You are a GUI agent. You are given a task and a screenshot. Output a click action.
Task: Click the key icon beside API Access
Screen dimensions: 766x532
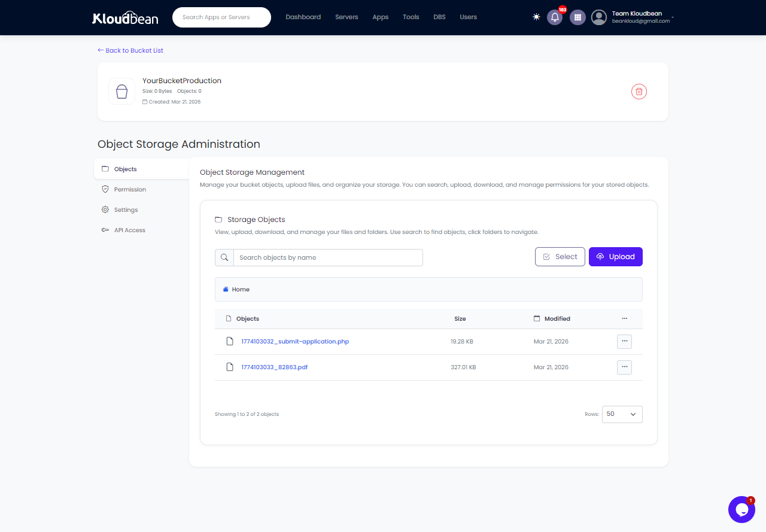point(105,230)
